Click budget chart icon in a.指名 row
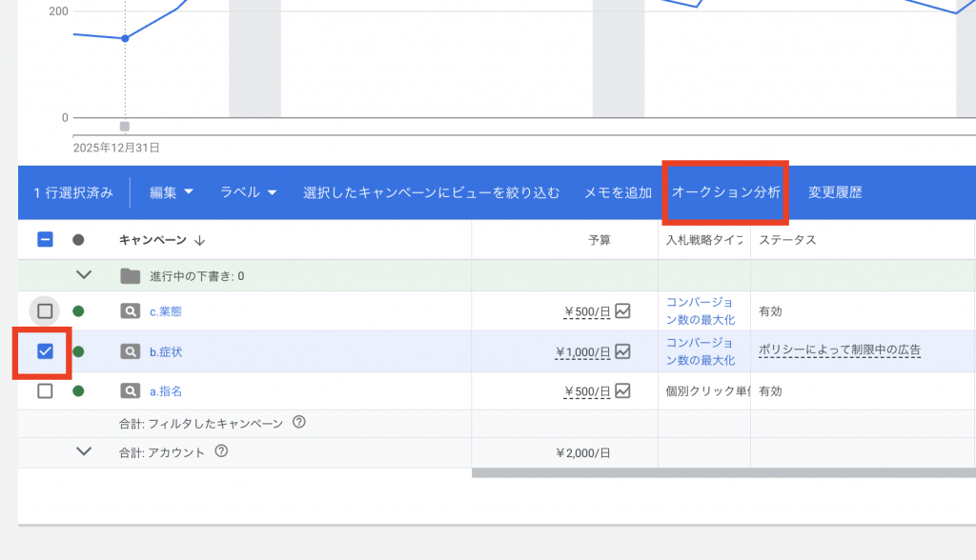Viewport: 976px width, 560px height. (x=622, y=390)
